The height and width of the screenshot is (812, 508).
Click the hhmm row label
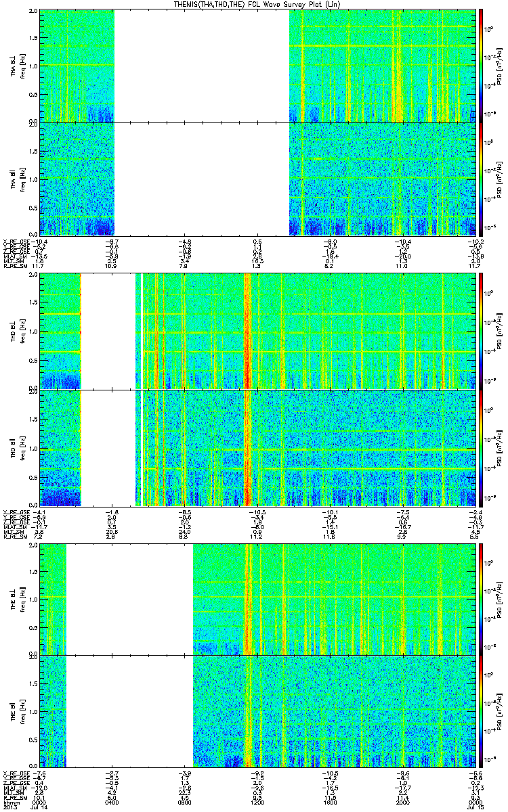coord(10,803)
